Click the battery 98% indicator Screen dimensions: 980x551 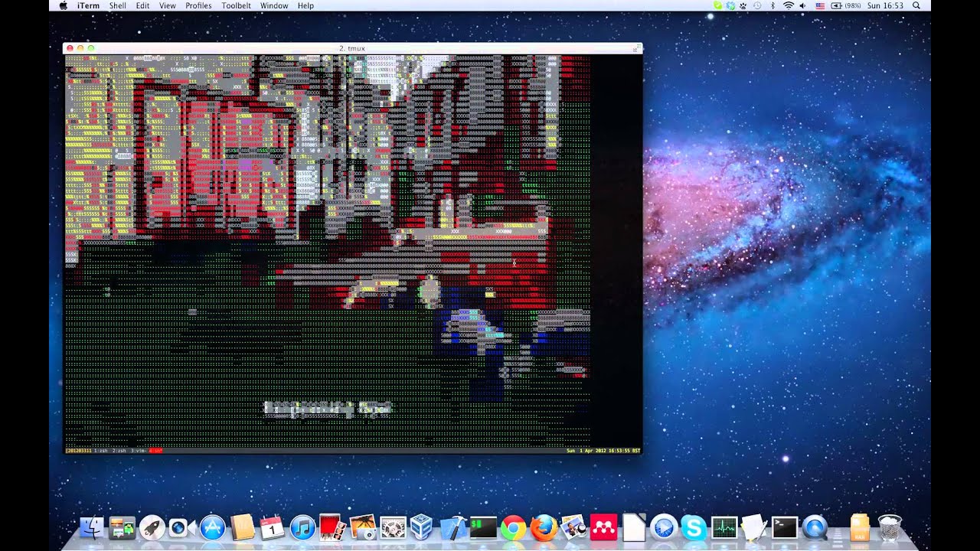[x=845, y=5]
